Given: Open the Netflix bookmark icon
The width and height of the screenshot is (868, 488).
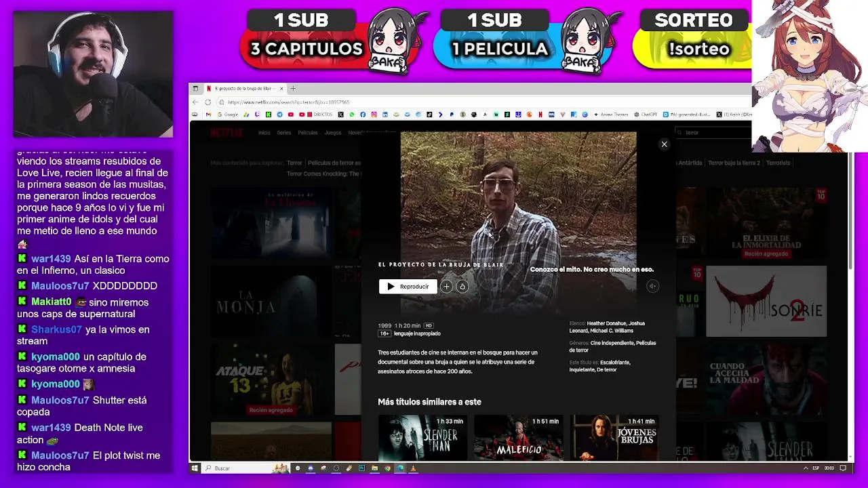Looking at the screenshot, I should pyautogui.click(x=540, y=115).
